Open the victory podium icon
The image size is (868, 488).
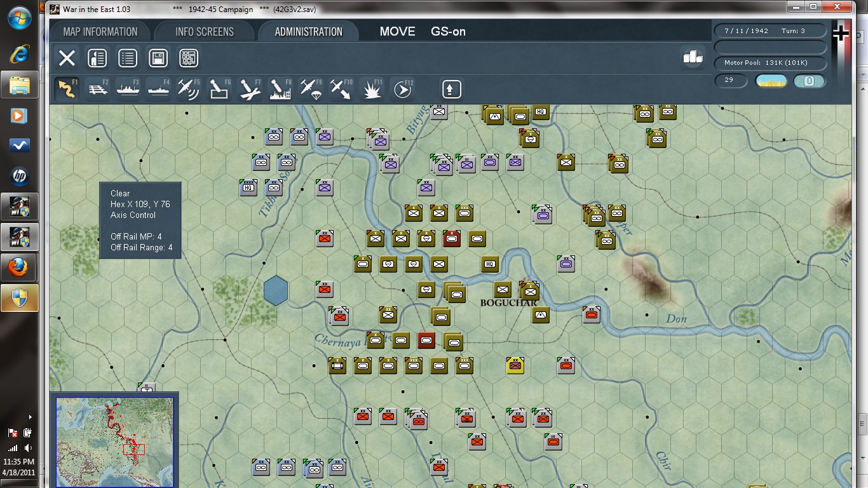coord(693,57)
